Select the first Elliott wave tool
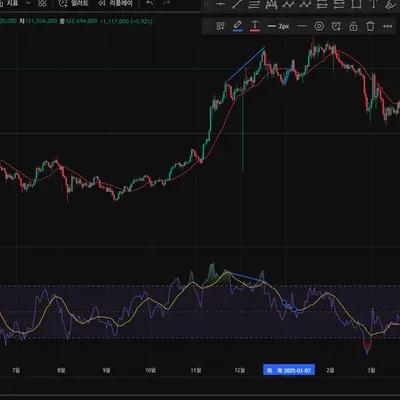This screenshot has width=400, height=400. [x=288, y=4]
